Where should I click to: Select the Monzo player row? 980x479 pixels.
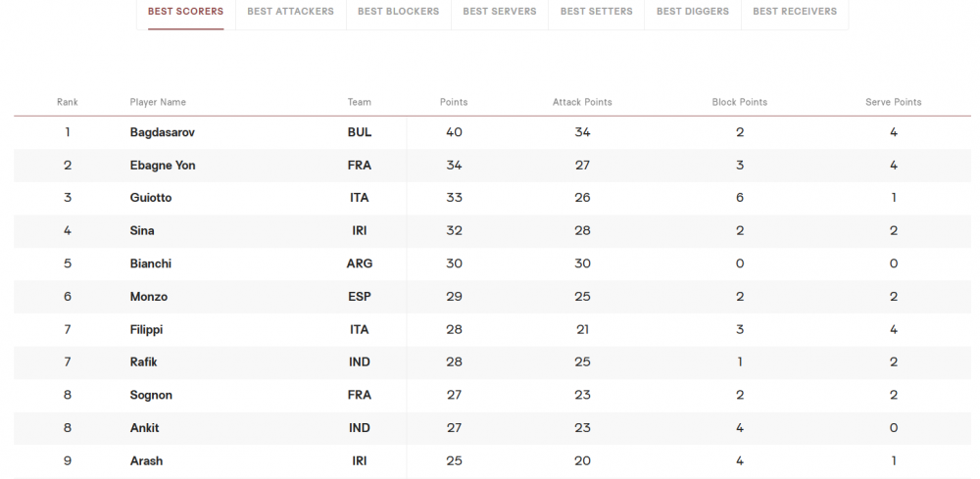[x=492, y=297]
